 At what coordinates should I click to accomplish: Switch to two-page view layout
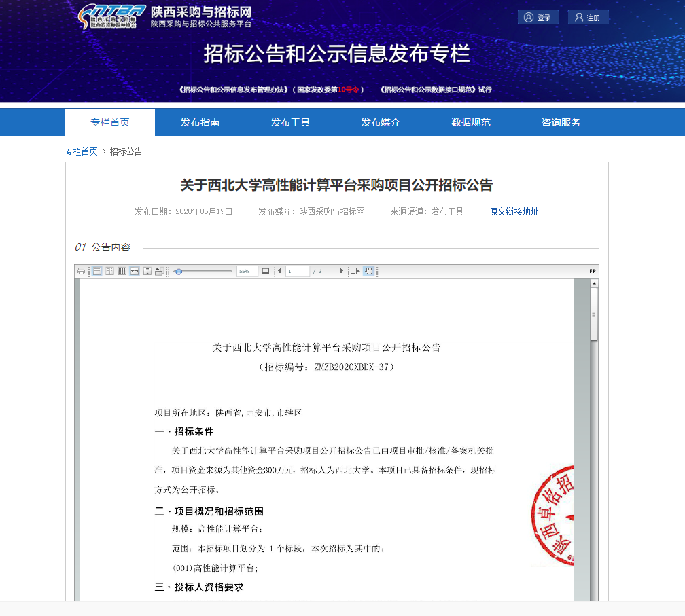(x=109, y=271)
